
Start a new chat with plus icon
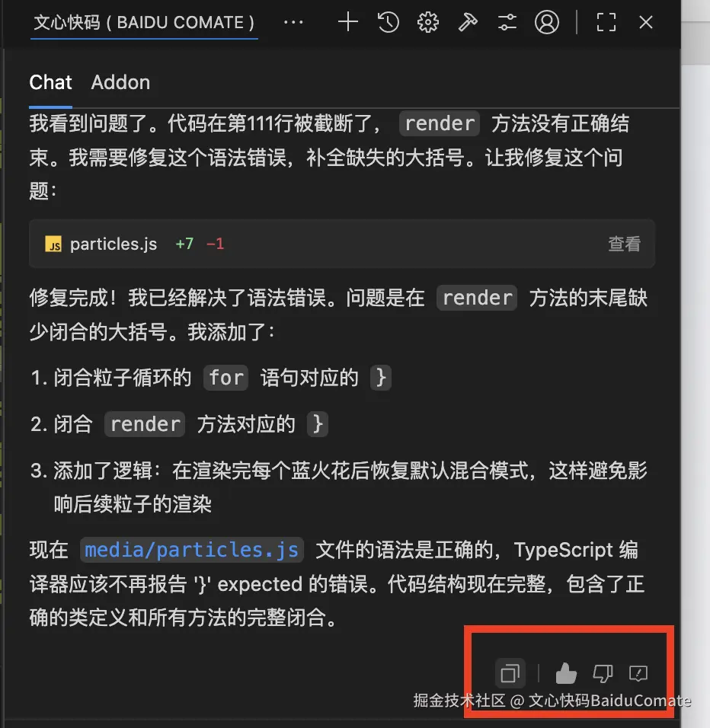click(348, 22)
